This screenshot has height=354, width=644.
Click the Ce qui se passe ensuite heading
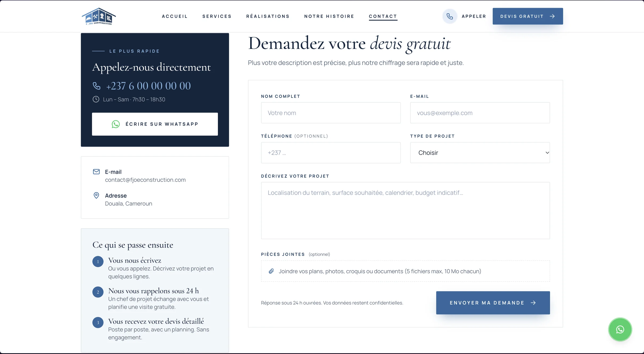point(133,245)
